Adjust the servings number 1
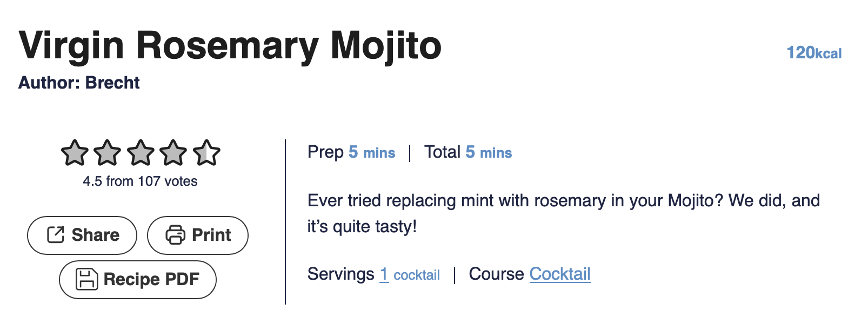Screen dimensions: 868x324 click(384, 274)
